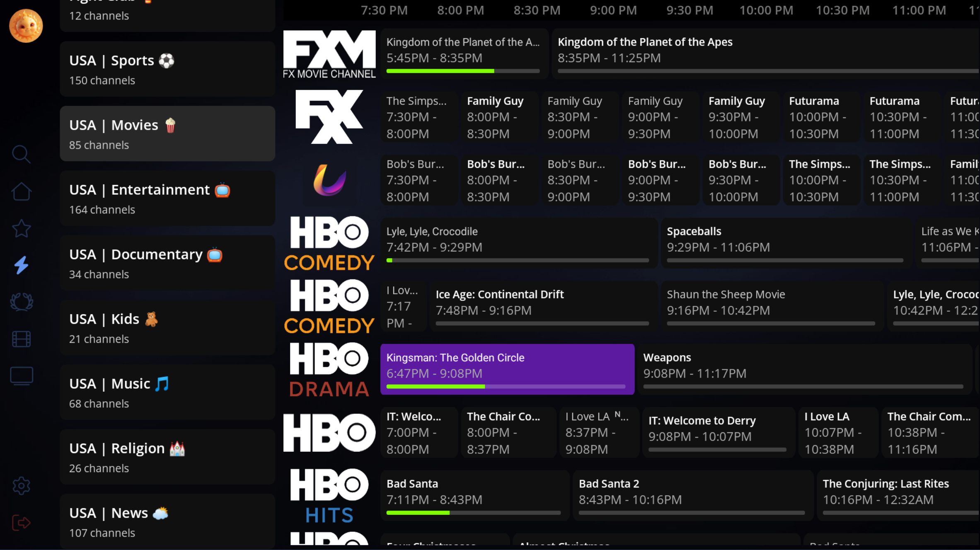
Task: Select USA | Entertainment category
Action: click(167, 199)
